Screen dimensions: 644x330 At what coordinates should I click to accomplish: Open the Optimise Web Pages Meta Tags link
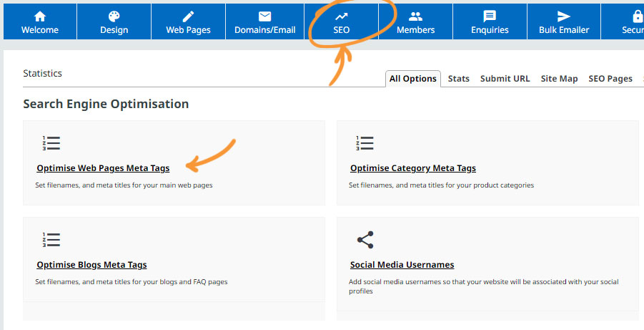pos(103,168)
